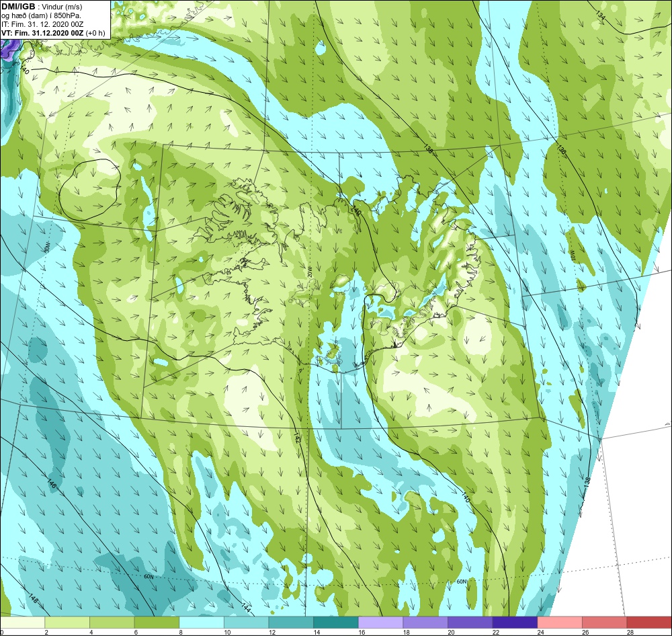Click the legend tick label 2
Viewport: 672px width, 636px height.
[46, 632]
